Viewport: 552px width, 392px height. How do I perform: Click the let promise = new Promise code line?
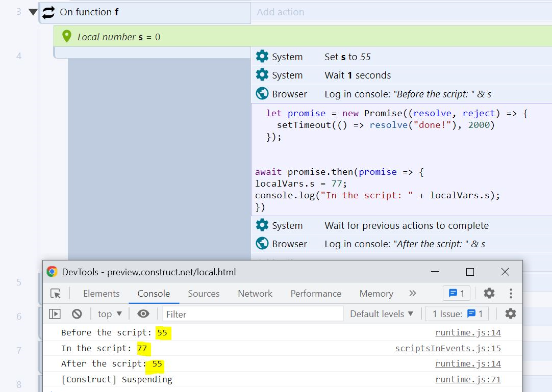(396, 113)
